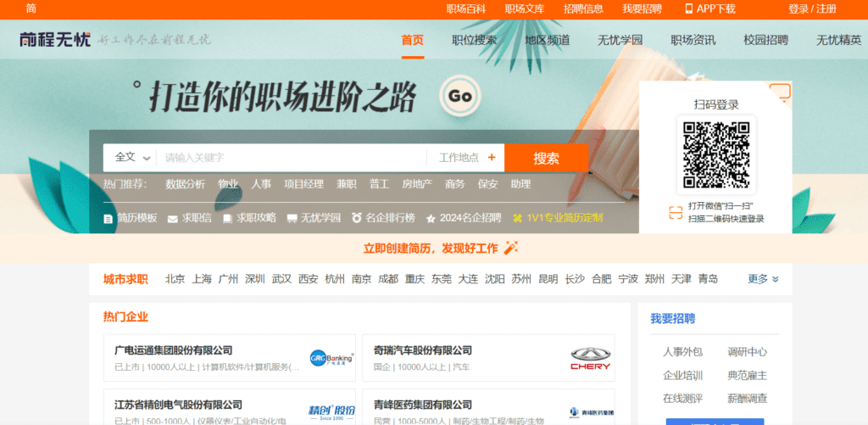Click the scan frame icon near 打开微信
This screenshot has height=425, width=868.
[x=676, y=213]
